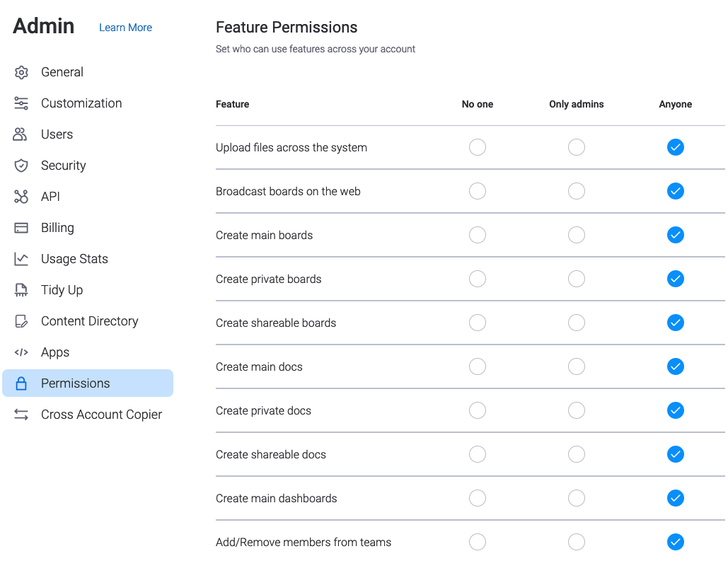The image size is (728, 561).
Task: Open the Learn More link
Action: tap(125, 28)
